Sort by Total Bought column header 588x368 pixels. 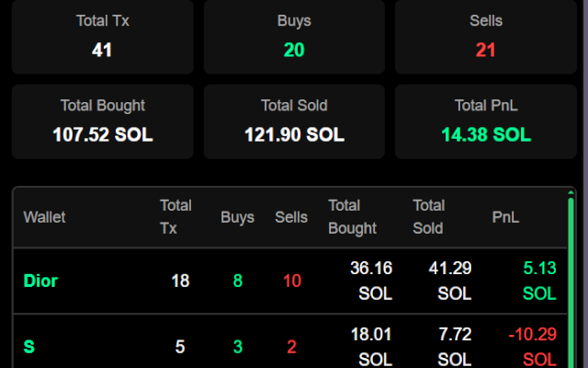(352, 217)
